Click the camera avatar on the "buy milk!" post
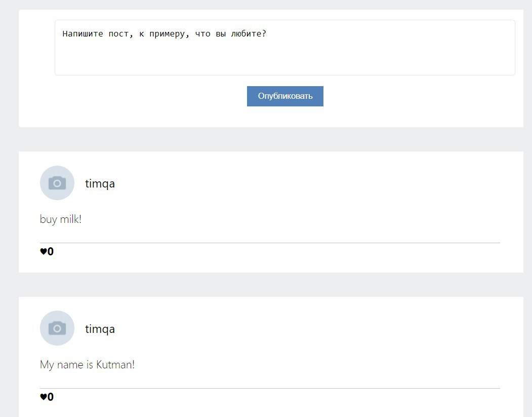Viewport: 532px width, 417px height. [57, 183]
